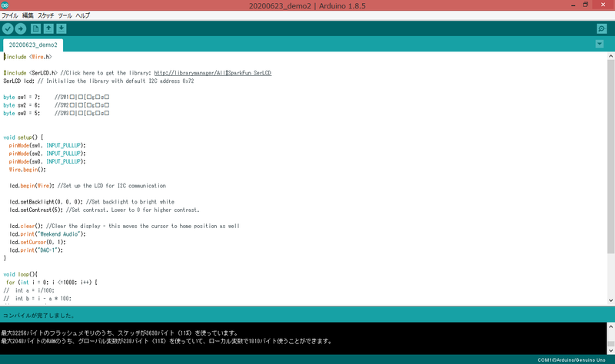This screenshot has width=615, height=364.
Task: Click the 'void loop(){' line
Action: [21, 274]
